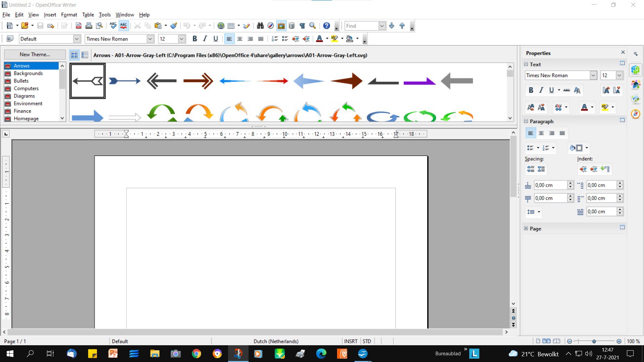644x362 pixels.
Task: Click the Export as PDF toolbar icon
Action: click(78, 26)
